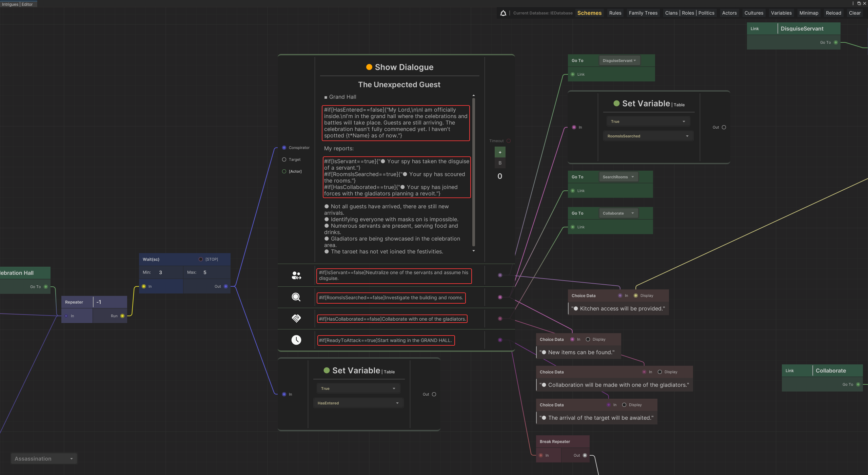Toggle the Target actor port

point(284,159)
